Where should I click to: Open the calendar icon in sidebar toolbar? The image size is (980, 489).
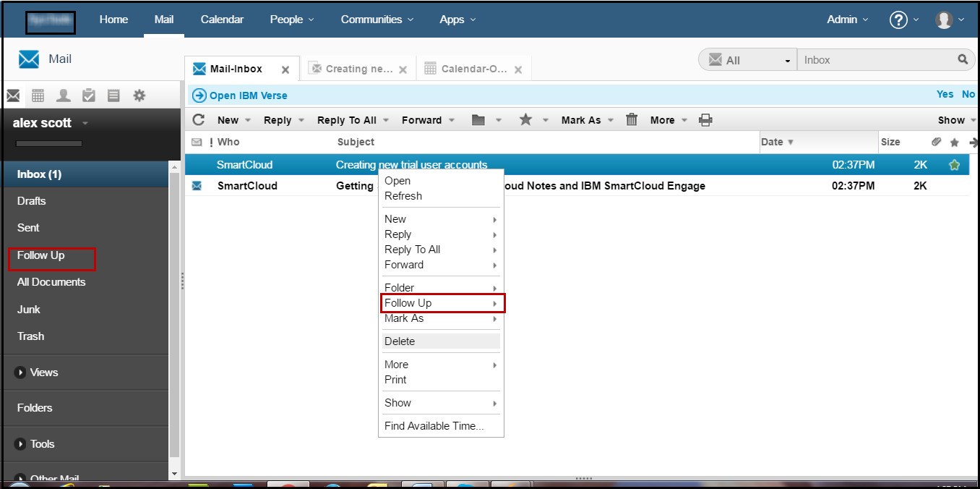point(38,95)
